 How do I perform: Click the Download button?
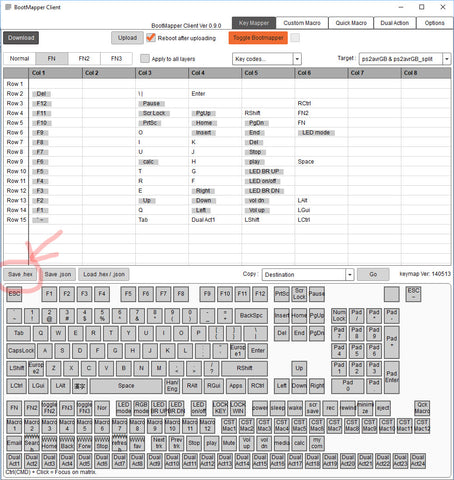click(21, 38)
